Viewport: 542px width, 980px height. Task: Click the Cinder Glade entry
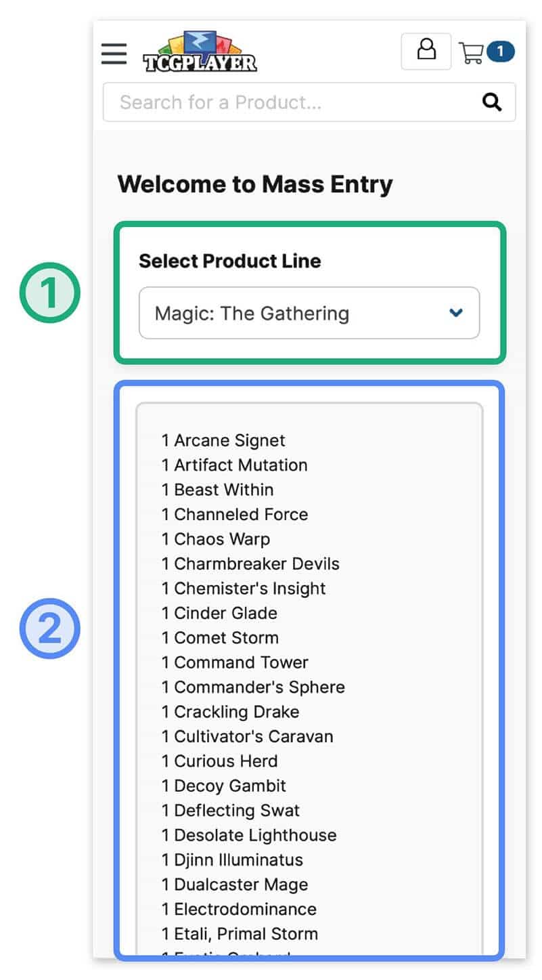click(x=219, y=613)
